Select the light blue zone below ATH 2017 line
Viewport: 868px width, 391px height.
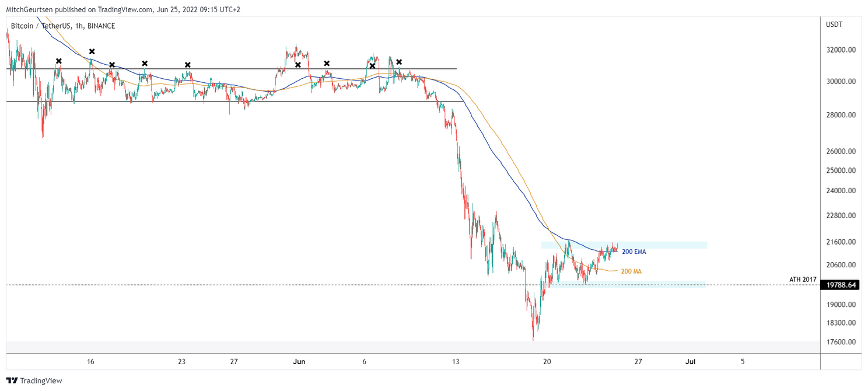[x=627, y=285]
